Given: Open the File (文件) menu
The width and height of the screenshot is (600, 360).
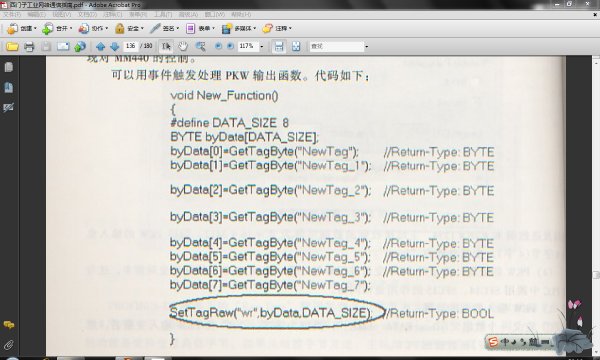Looking at the screenshot, I should click(12, 15).
